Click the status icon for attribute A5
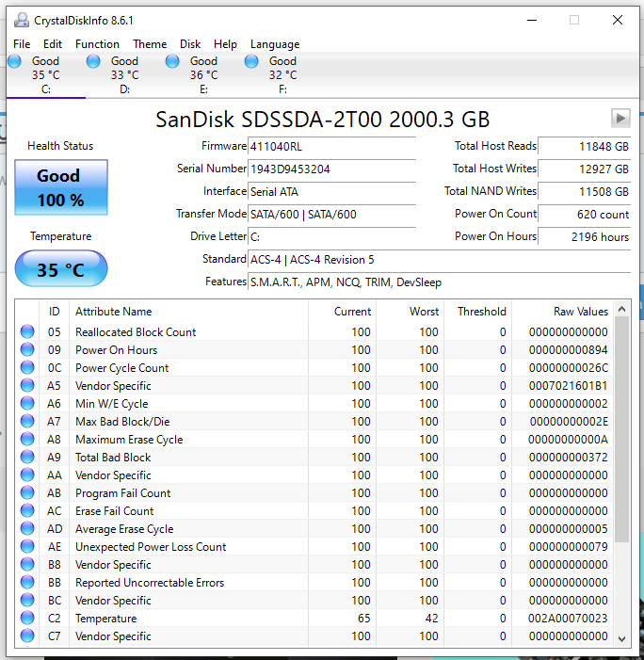This screenshot has width=644, height=660. click(27, 386)
